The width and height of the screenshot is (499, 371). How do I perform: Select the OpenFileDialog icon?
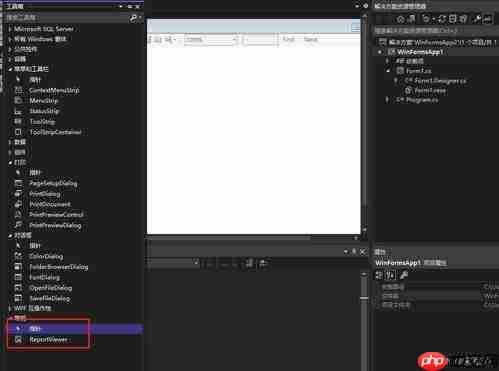pyautogui.click(x=18, y=288)
